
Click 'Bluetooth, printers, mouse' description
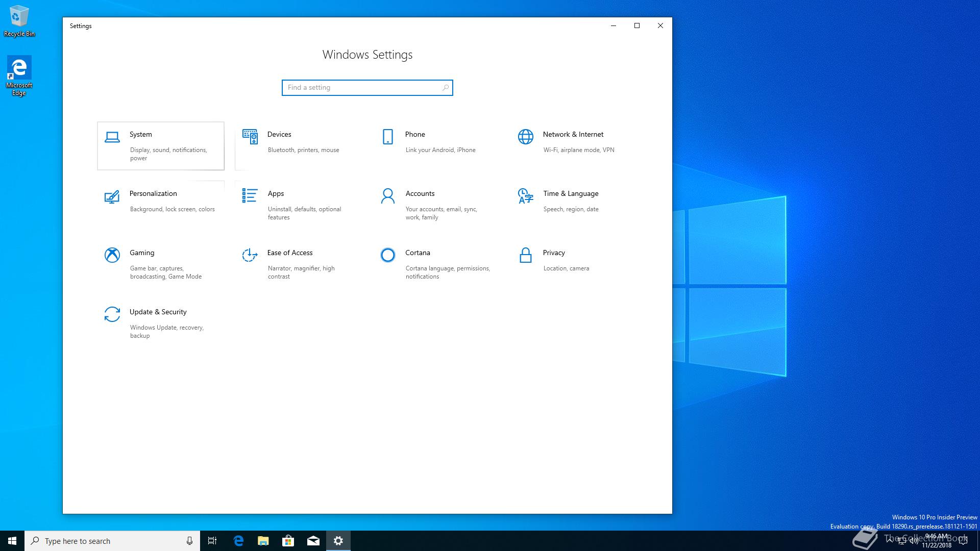click(x=304, y=150)
